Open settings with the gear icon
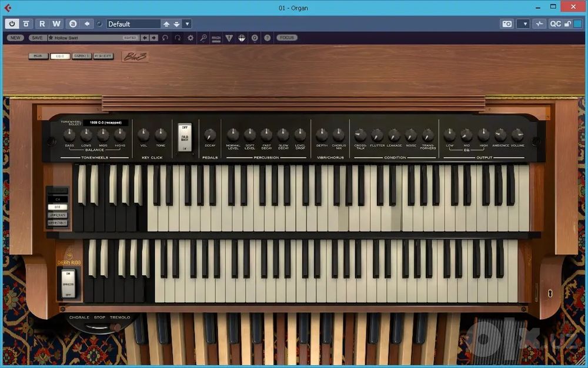 [x=191, y=38]
